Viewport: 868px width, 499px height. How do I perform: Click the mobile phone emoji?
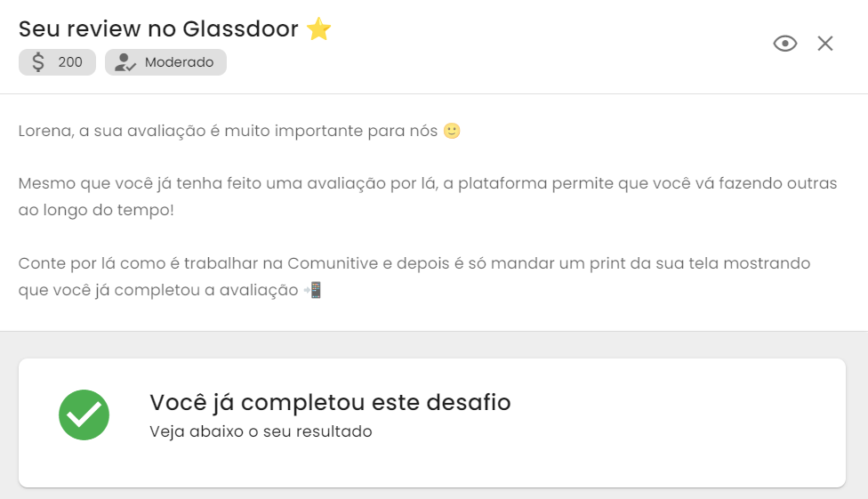313,290
